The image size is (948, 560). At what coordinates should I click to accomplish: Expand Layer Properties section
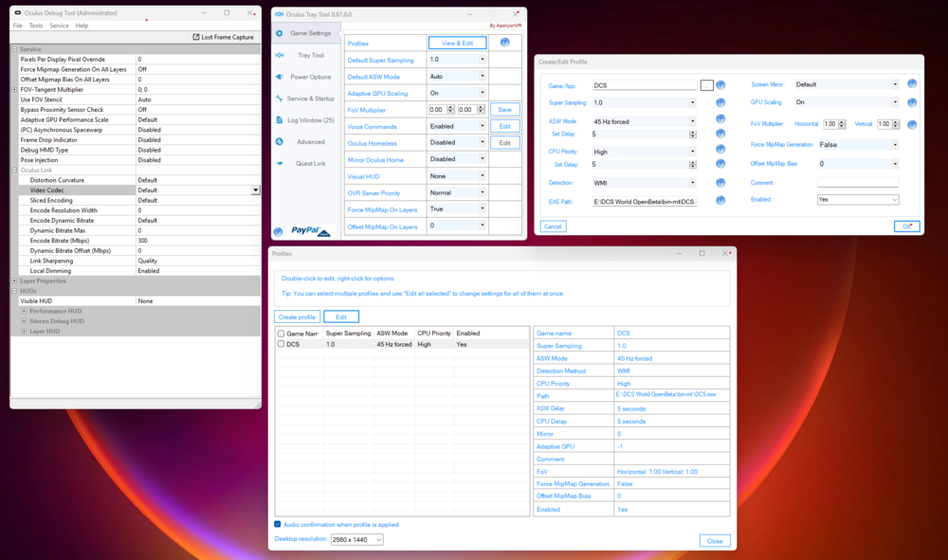pos(14,280)
